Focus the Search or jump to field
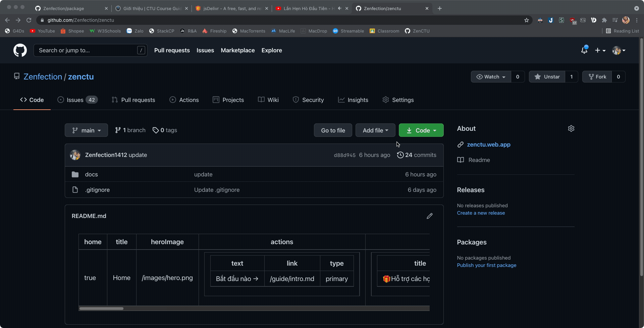The height and width of the screenshot is (328, 644). 91,50
